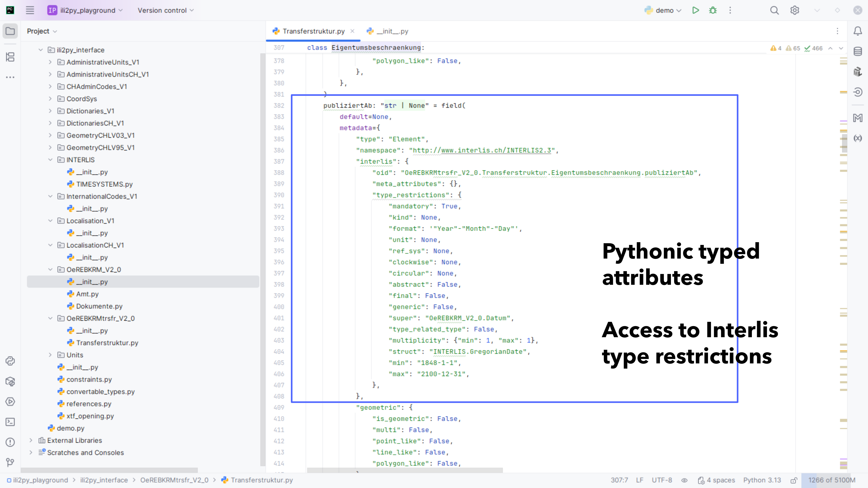Open the main hamburger menu
Screen dimensions: 868x488
30,10
